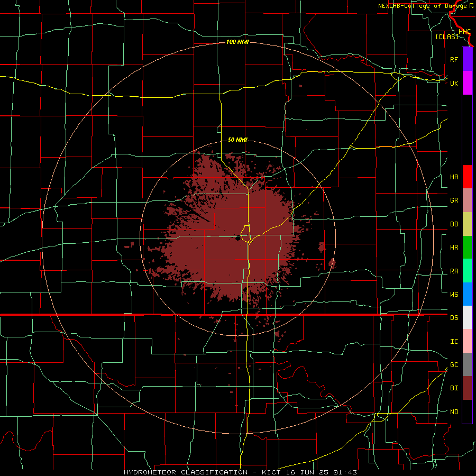This screenshot has height=476, width=476.
Task: Click the "RA" legend label
Action: 454,271
